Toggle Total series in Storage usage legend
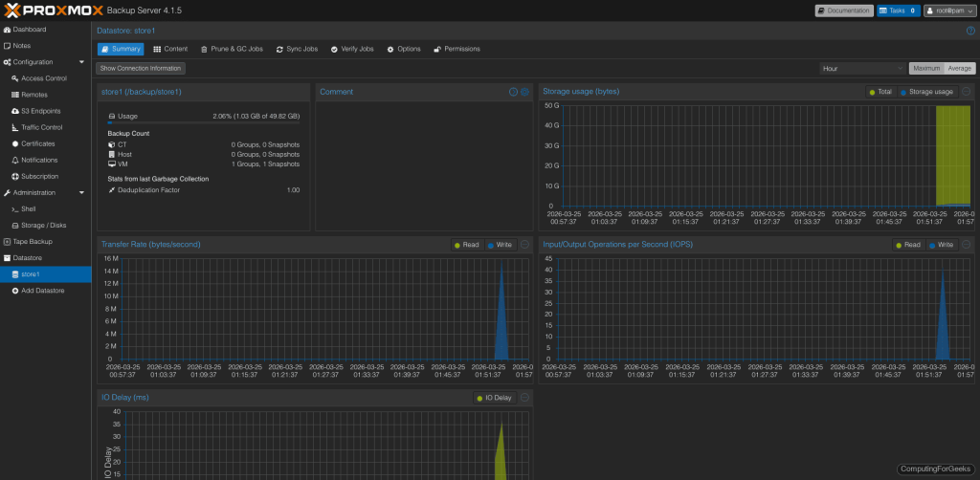 point(880,92)
